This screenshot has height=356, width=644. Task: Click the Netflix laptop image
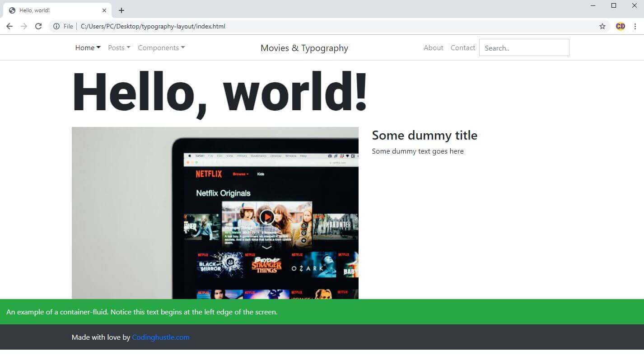tap(215, 213)
